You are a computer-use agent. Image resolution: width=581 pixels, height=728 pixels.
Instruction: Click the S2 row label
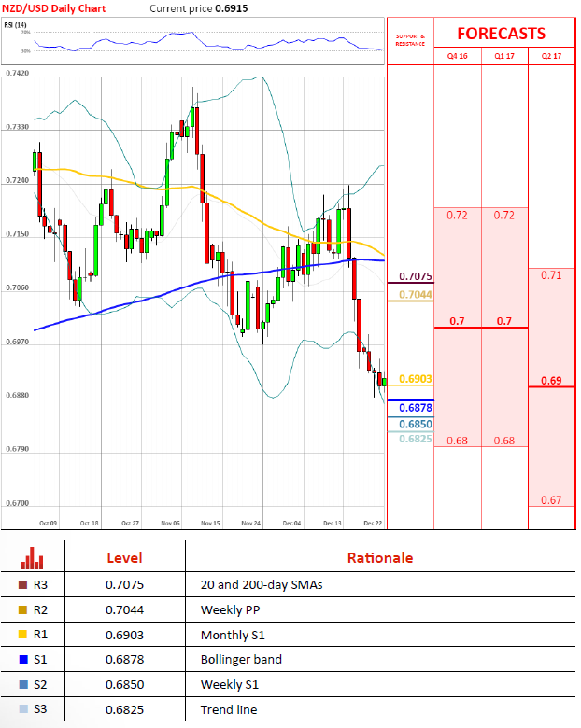pyautogui.click(x=40, y=684)
